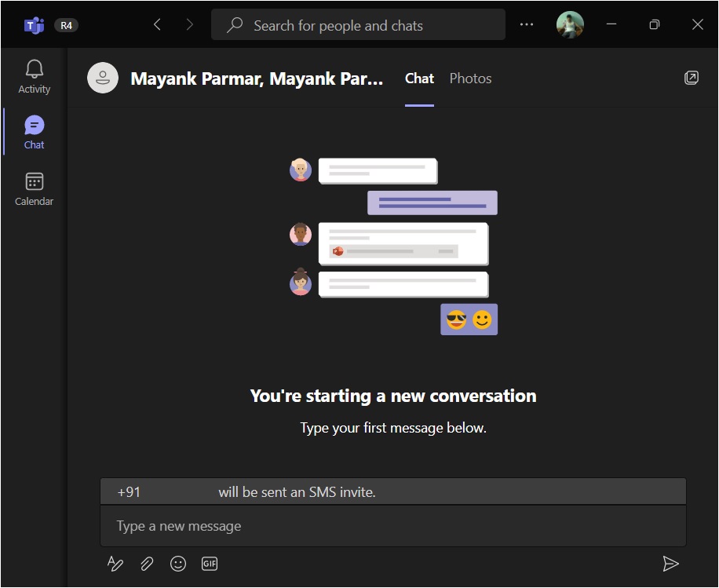Open the Activity feed in sidebar
The height and width of the screenshot is (588, 719).
point(34,77)
